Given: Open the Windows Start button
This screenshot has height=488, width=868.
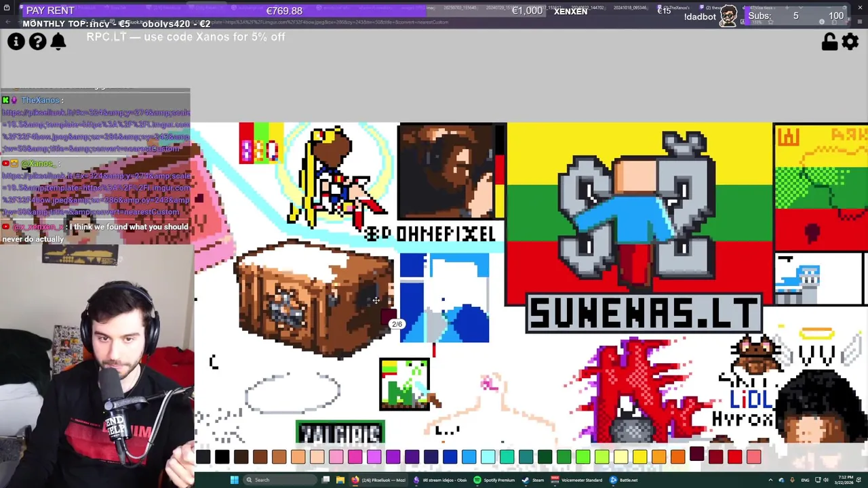Looking at the screenshot, I should [x=234, y=480].
